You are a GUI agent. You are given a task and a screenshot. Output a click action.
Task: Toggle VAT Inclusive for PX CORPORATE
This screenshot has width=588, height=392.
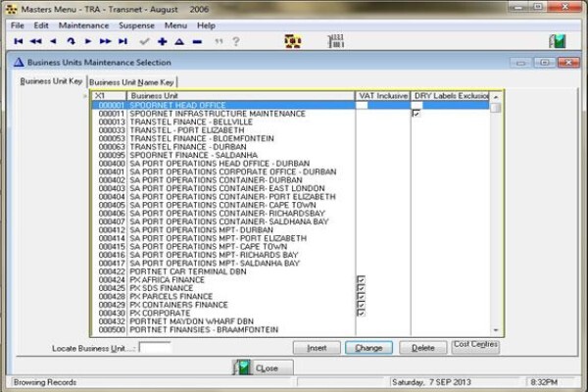[361, 313]
